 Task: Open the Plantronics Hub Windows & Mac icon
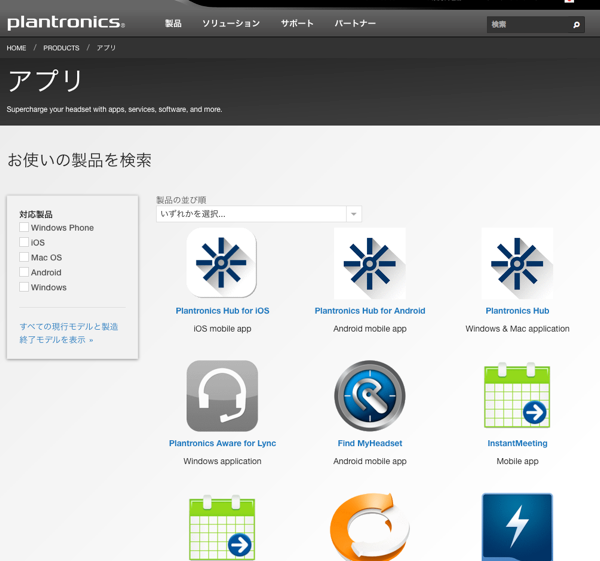(x=517, y=263)
